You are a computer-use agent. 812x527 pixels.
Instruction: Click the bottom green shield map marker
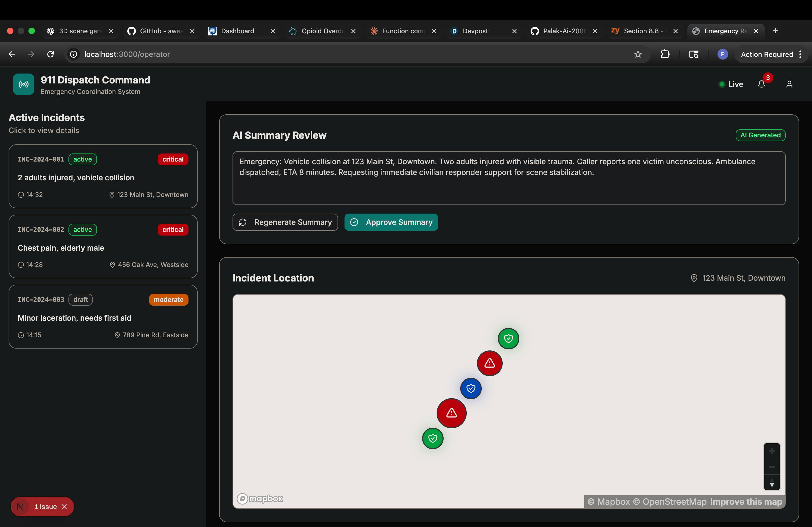[x=433, y=438]
